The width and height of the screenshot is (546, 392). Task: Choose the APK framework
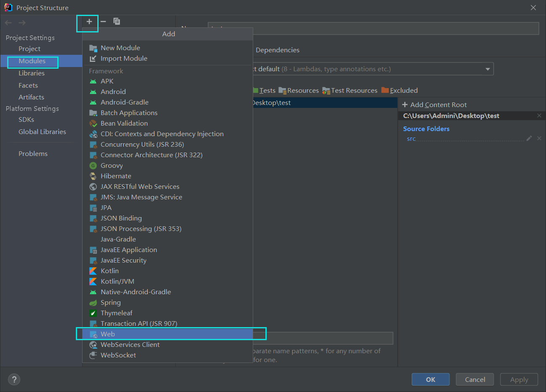[168, 81]
